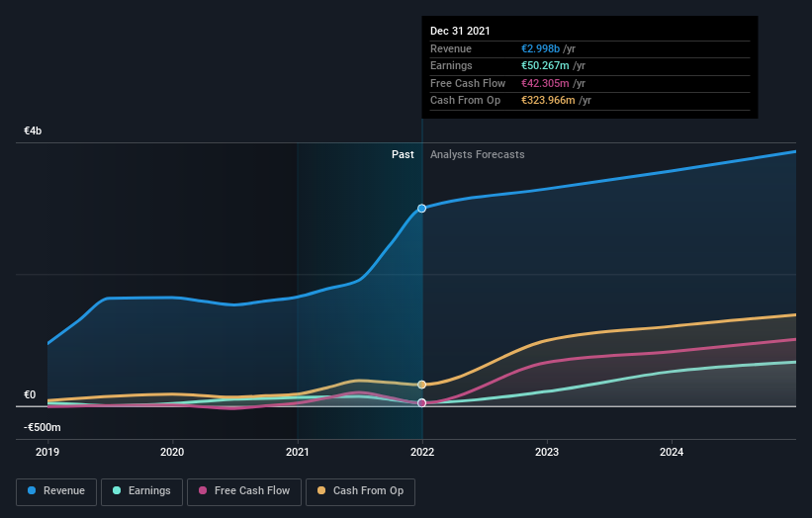Toggle the Earnings series legend button

pyautogui.click(x=141, y=491)
